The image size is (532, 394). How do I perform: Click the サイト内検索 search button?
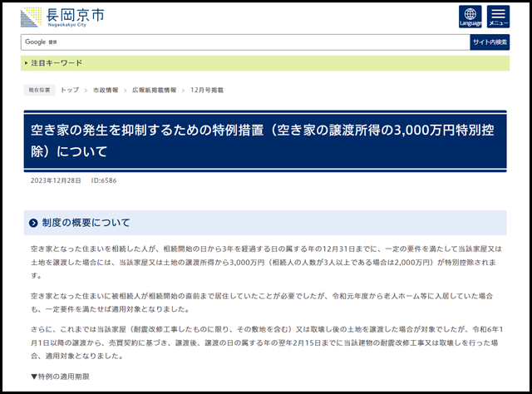pos(490,42)
